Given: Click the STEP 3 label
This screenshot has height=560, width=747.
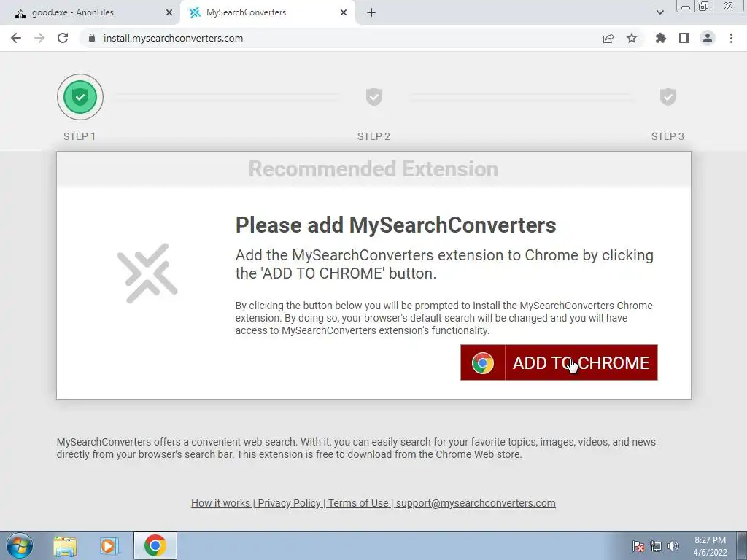Looking at the screenshot, I should tap(667, 136).
